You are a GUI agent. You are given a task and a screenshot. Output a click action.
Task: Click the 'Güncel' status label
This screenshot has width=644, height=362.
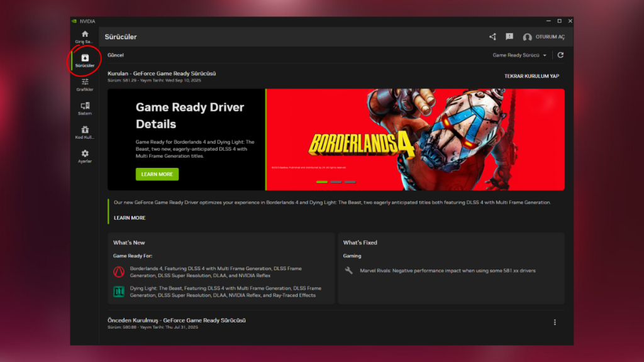(116, 55)
